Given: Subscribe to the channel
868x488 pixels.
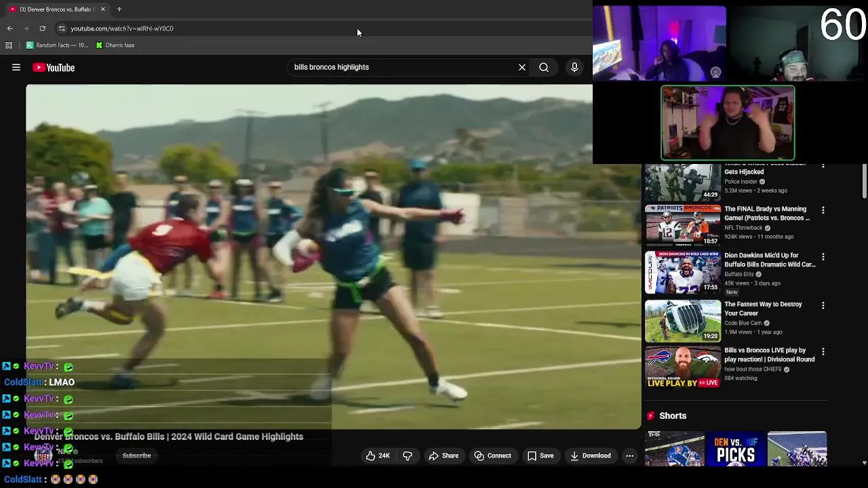Looking at the screenshot, I should 136,455.
